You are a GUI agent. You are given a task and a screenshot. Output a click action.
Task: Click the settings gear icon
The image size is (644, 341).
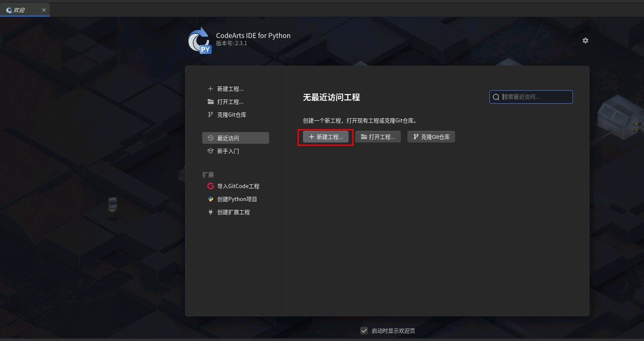click(585, 41)
